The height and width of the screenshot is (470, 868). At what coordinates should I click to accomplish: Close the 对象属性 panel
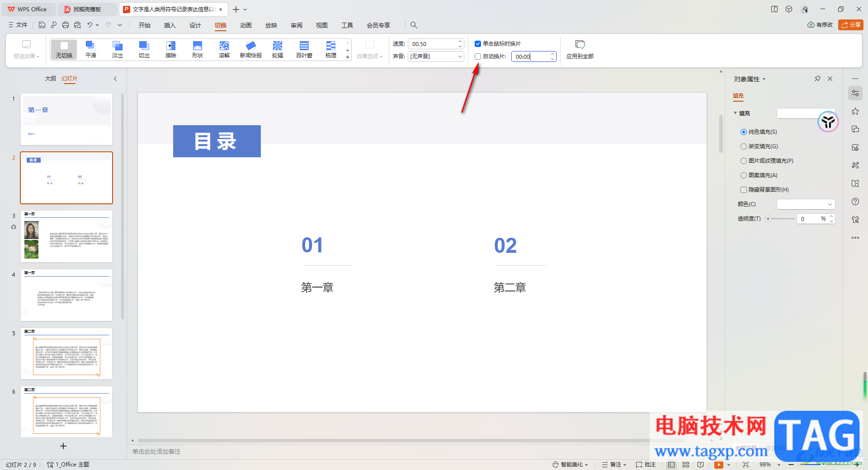click(x=830, y=79)
